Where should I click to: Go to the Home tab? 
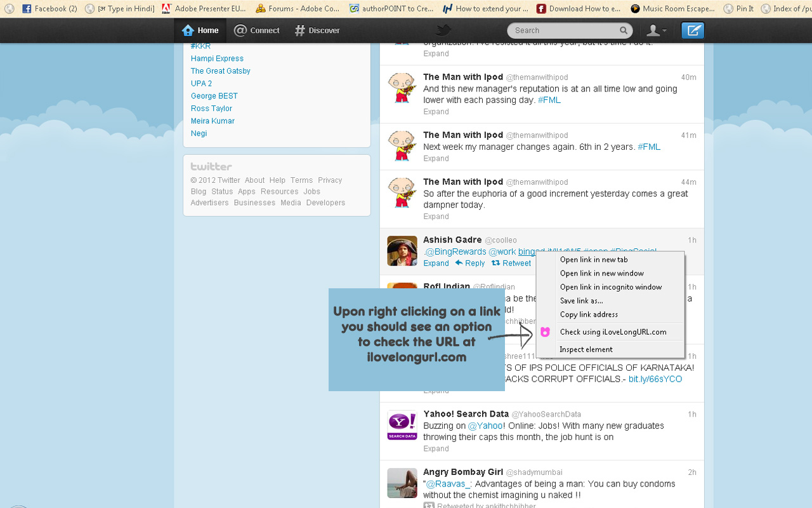pos(200,30)
